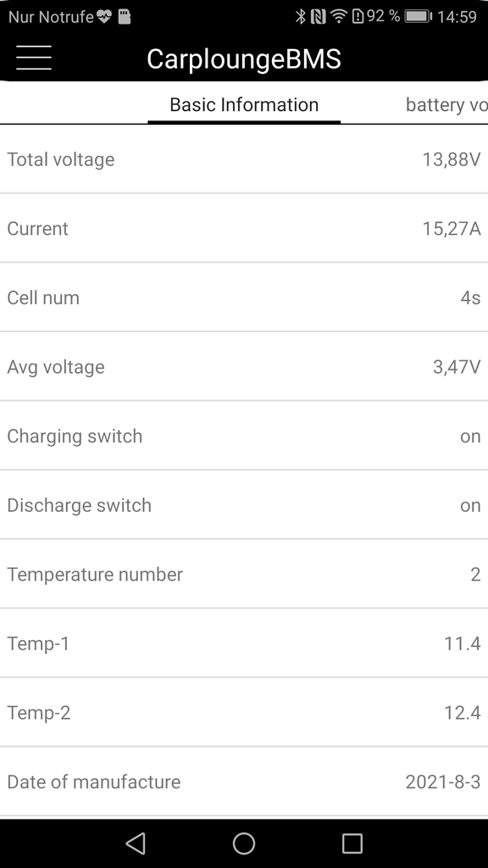The image size is (488, 868).
Task: Tap the CarploungeBMS title
Action: [x=243, y=59]
